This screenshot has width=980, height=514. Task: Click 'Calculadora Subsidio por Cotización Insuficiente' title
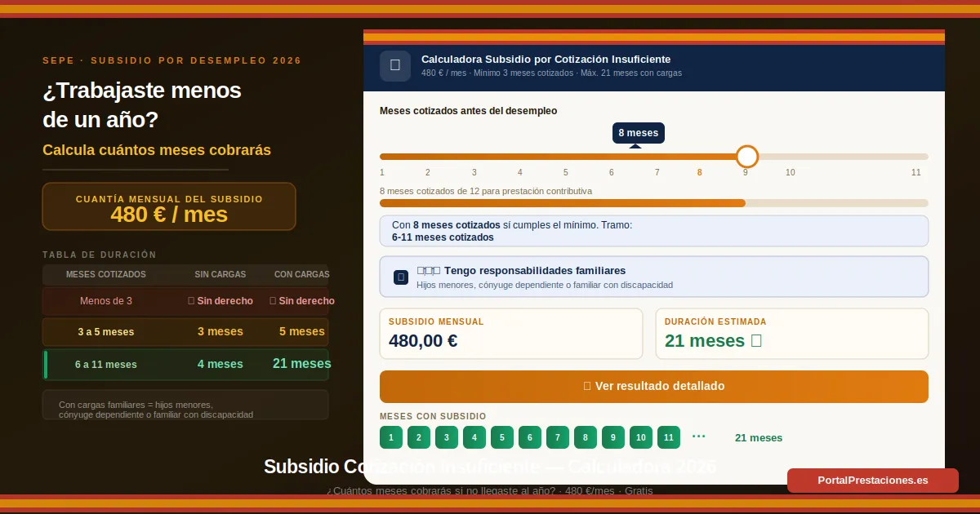[x=546, y=60]
